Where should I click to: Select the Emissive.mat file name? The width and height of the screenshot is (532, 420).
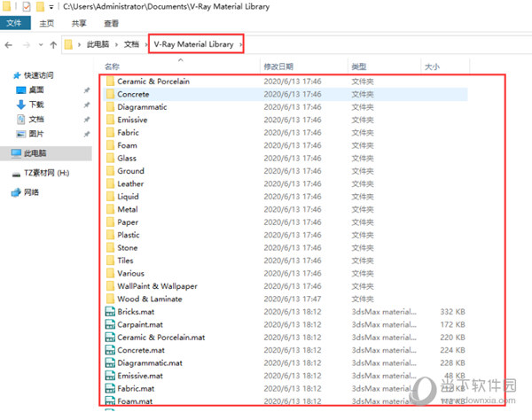(x=140, y=376)
